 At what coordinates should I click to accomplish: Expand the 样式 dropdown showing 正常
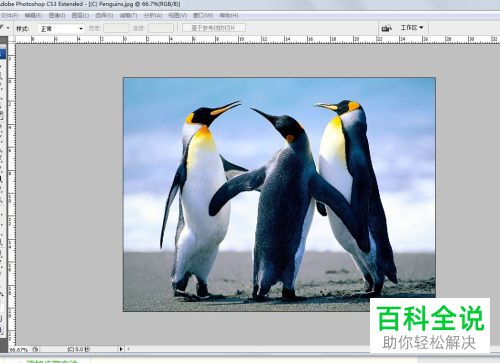(61, 29)
